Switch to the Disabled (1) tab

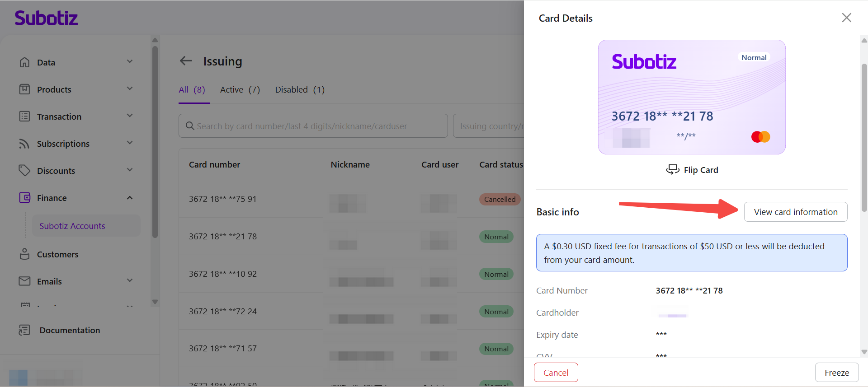[300, 90]
